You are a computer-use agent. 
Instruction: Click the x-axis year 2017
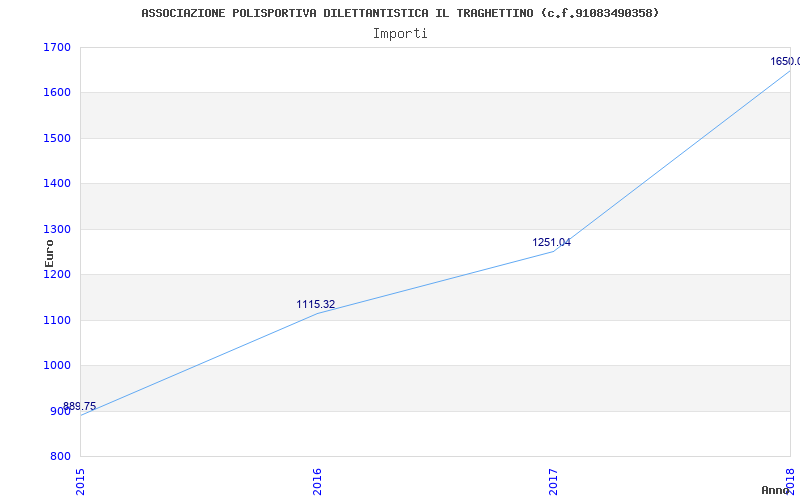click(554, 482)
